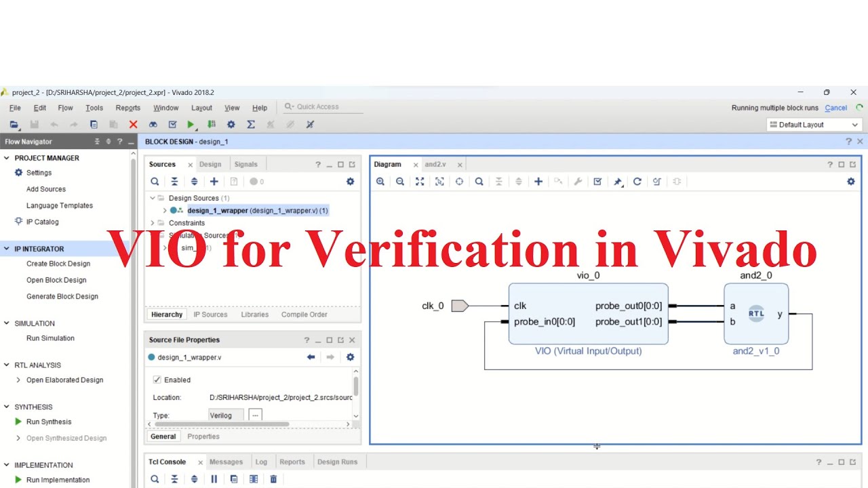Open the File menu
The image size is (868, 488).
click(x=15, y=108)
